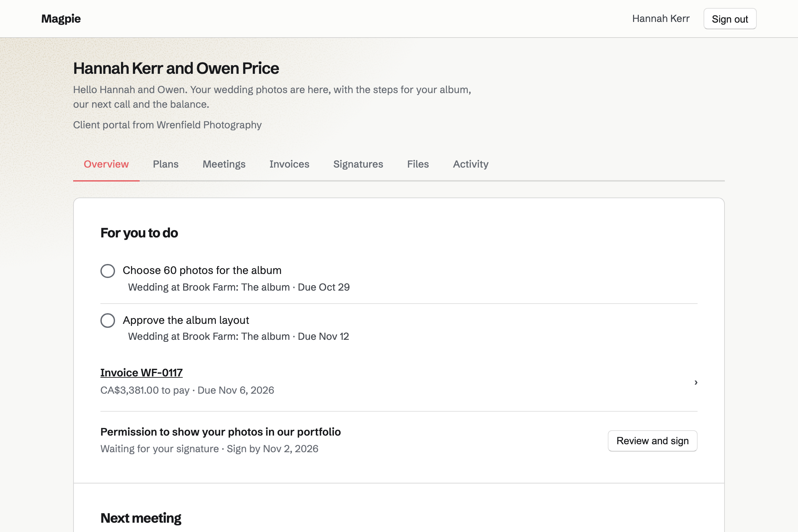Screen dimensions: 798x532
Task: Check off Choose 60 photos for the album
Action: [107, 271]
